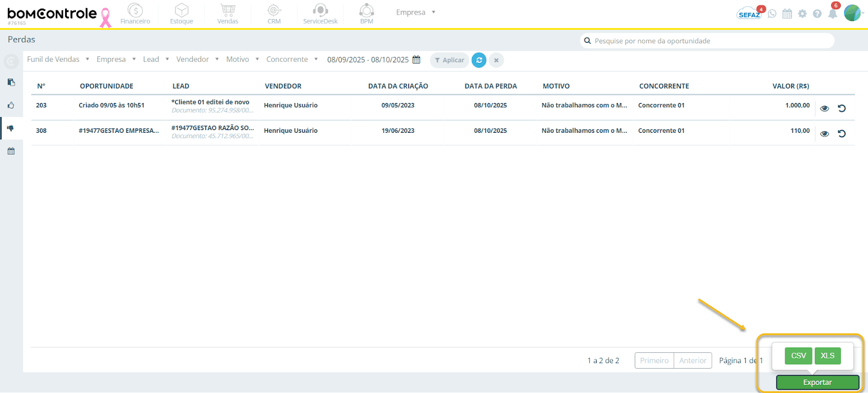Sort by CONCORRENTE column header
This screenshot has height=393, width=868.
664,86
